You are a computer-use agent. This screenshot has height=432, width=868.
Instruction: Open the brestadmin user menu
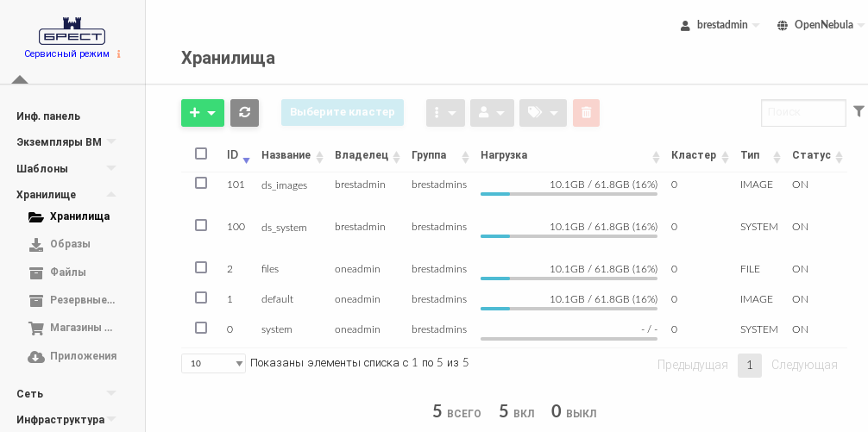pyautogui.click(x=720, y=25)
